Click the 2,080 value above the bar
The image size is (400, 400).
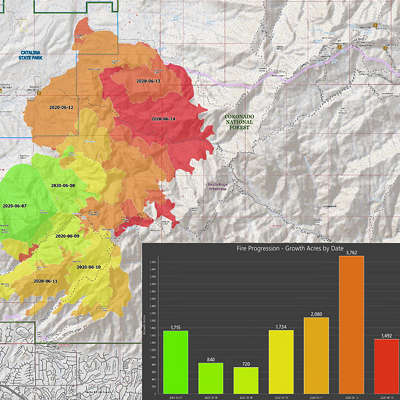tap(316, 314)
